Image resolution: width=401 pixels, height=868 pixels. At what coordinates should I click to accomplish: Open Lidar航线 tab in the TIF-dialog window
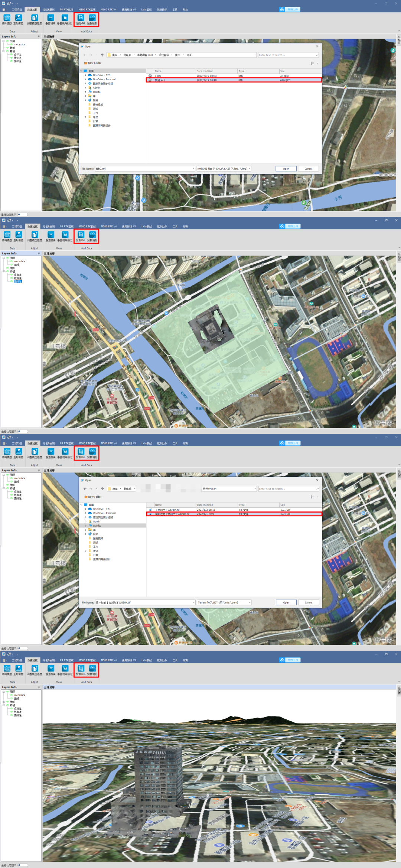(x=147, y=443)
